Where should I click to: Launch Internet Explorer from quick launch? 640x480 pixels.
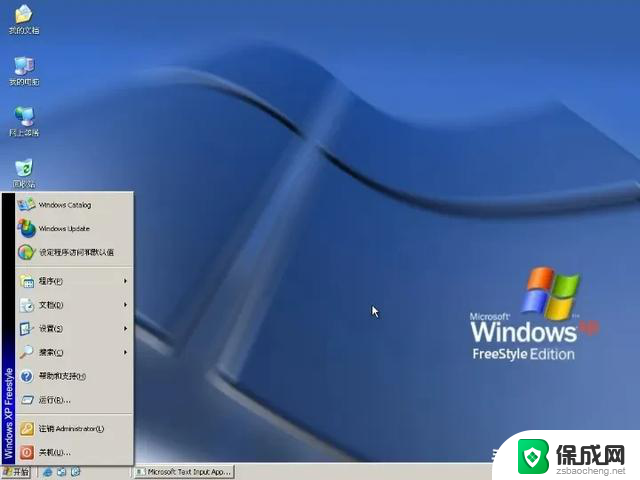48,472
